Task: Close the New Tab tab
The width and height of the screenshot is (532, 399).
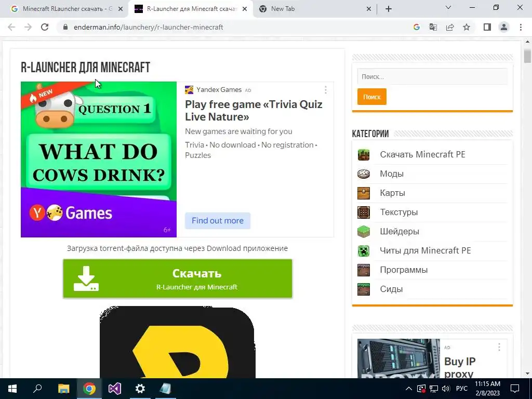Action: click(x=369, y=9)
